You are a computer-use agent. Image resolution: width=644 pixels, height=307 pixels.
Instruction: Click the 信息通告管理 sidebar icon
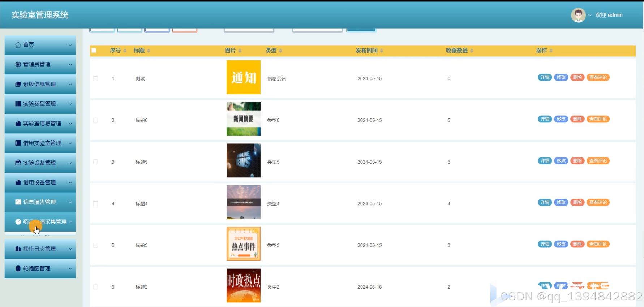pyautogui.click(x=18, y=202)
